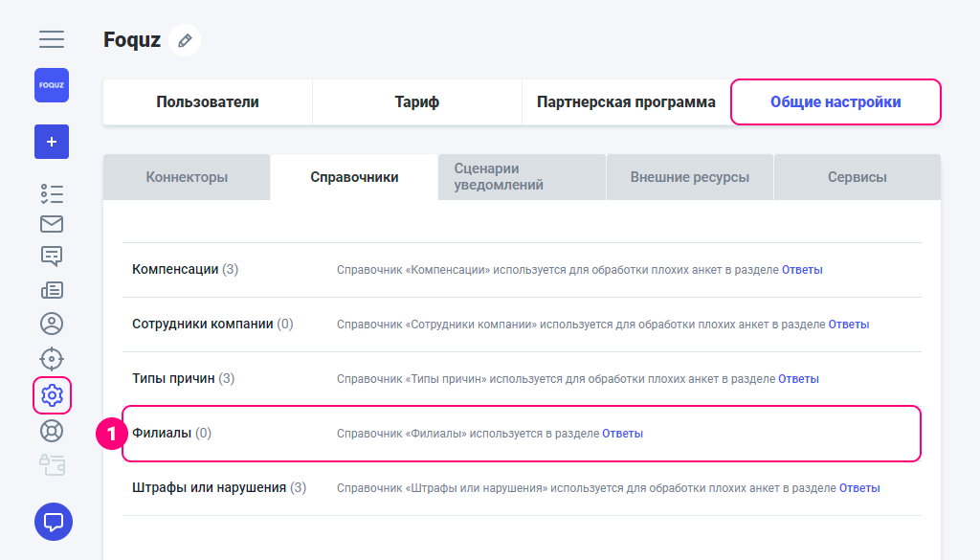Open the Партнерская программа tab
The height and width of the screenshot is (560, 980).
(x=626, y=102)
